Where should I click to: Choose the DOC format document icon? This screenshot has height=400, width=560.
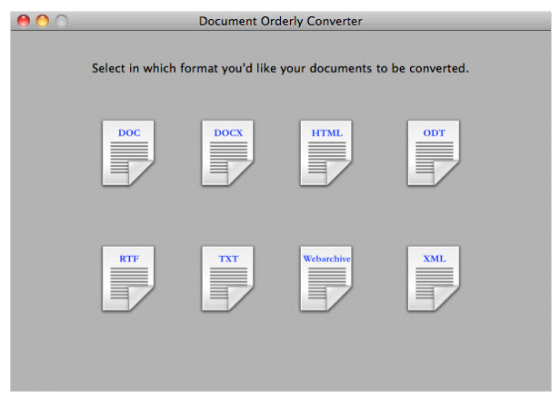click(x=129, y=153)
